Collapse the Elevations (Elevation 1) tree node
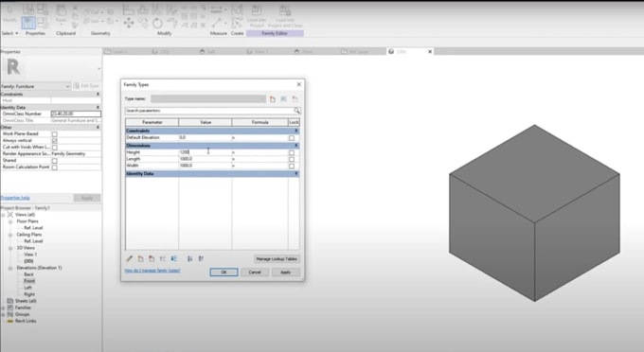Viewport: 644px width, 352px height. [x=10, y=268]
